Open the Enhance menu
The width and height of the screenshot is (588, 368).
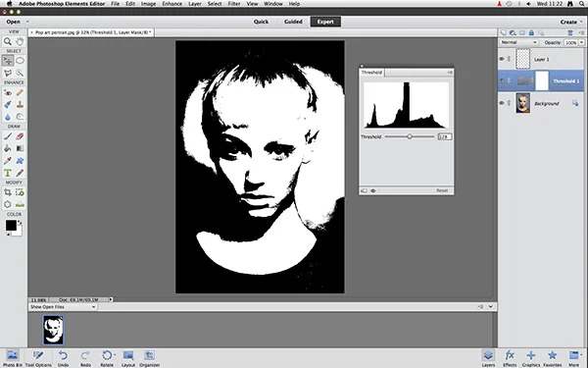coord(172,4)
